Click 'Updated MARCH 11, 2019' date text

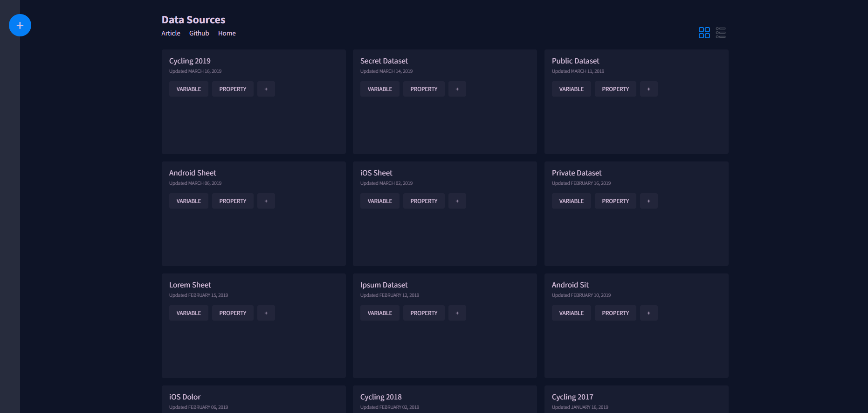(578, 71)
